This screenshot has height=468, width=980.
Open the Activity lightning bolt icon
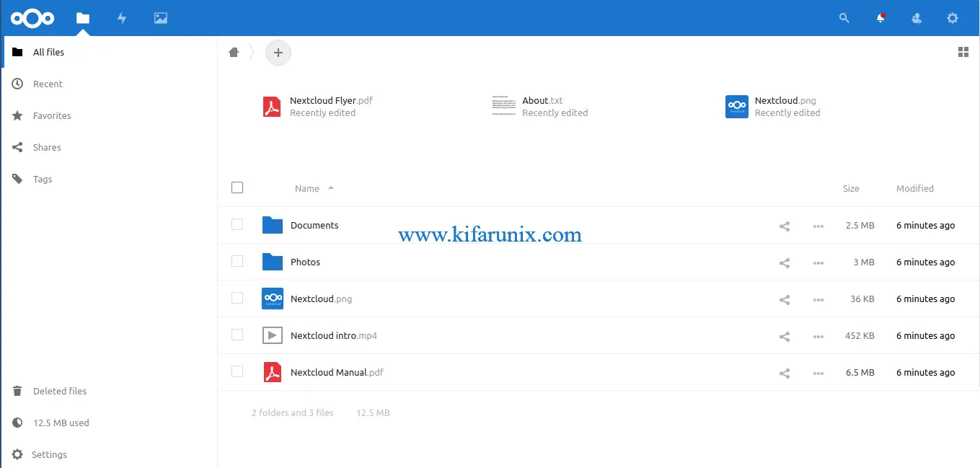(122, 18)
